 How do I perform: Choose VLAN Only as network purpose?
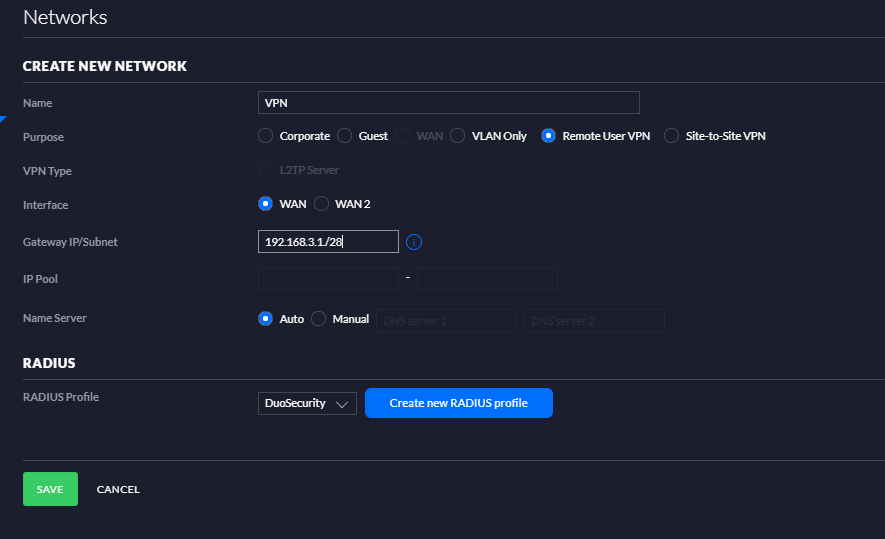[x=457, y=136]
